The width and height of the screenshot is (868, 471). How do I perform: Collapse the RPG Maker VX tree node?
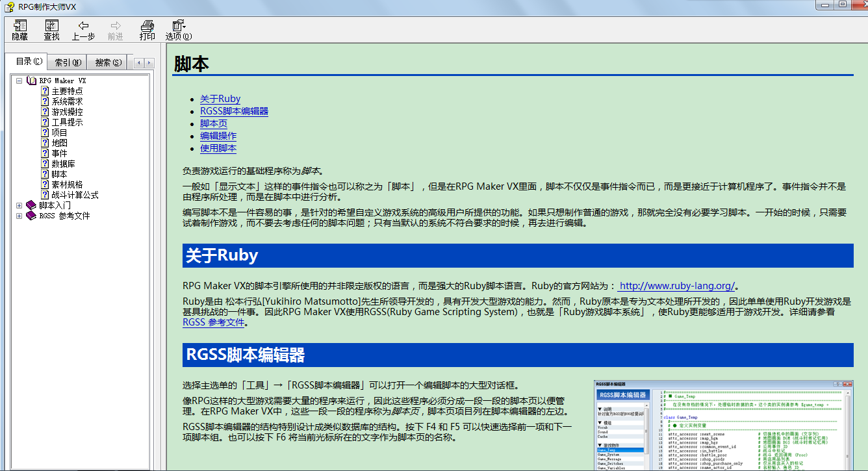(19, 81)
